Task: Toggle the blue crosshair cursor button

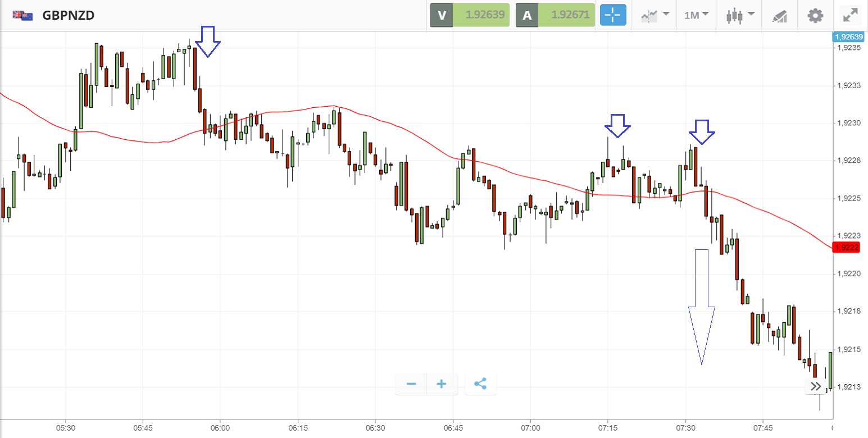Action: click(x=612, y=15)
